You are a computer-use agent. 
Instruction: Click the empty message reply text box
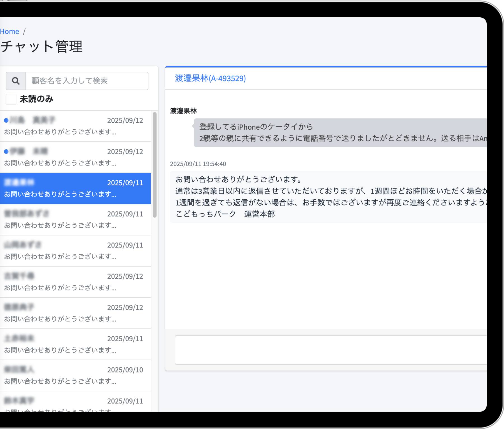click(330, 350)
